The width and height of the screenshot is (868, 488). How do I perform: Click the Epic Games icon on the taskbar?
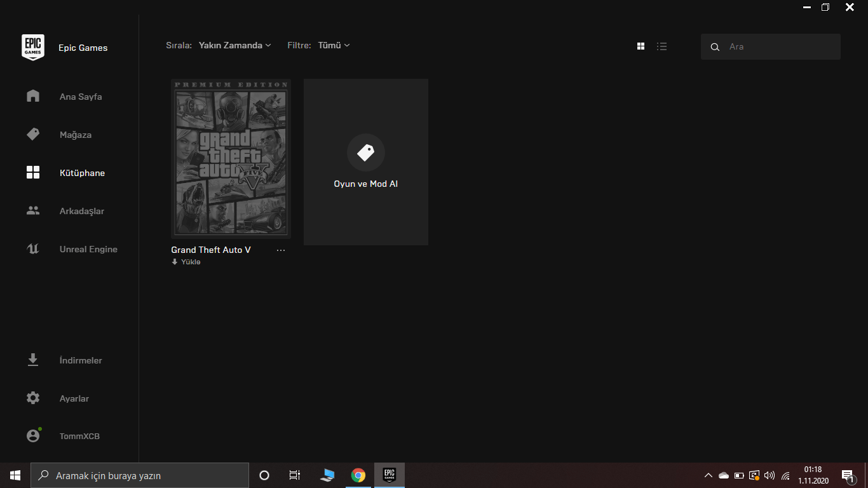pos(389,475)
